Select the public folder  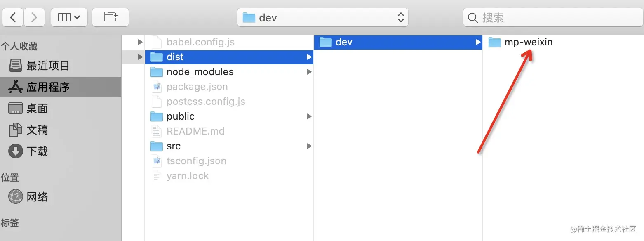point(180,116)
